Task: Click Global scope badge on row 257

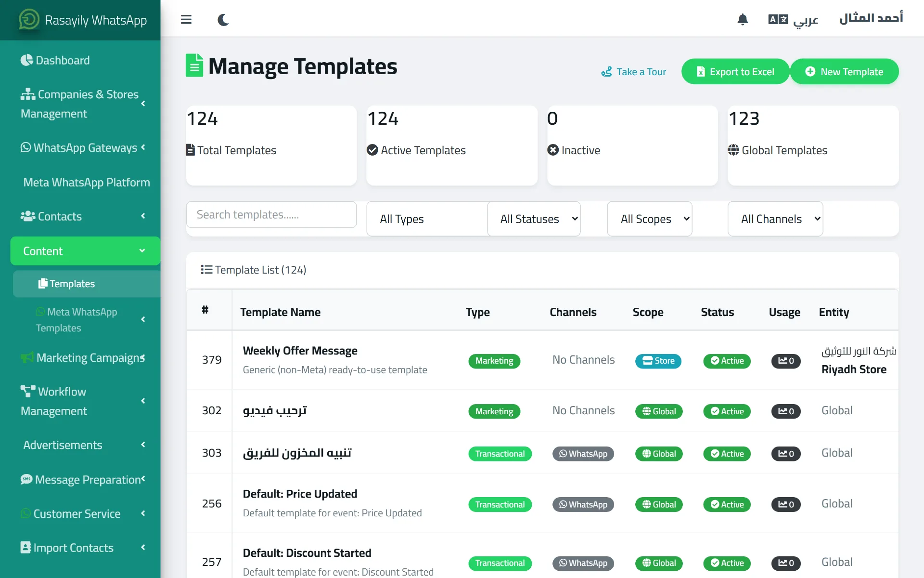Action: pyautogui.click(x=659, y=563)
